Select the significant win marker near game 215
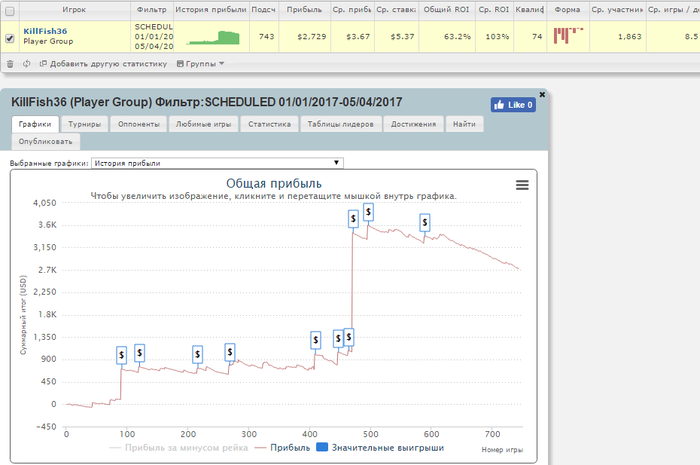This screenshot has height=465, width=700. pyautogui.click(x=197, y=355)
